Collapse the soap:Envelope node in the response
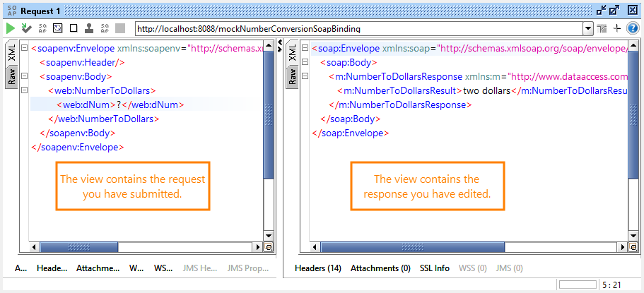 pos(305,49)
